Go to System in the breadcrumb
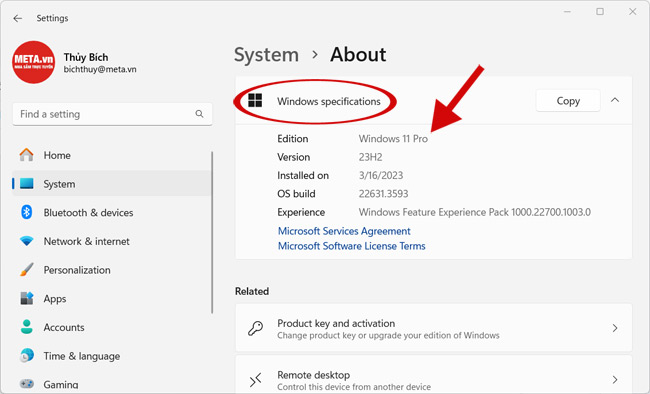Screen dimensions: 650x394 tap(266, 55)
